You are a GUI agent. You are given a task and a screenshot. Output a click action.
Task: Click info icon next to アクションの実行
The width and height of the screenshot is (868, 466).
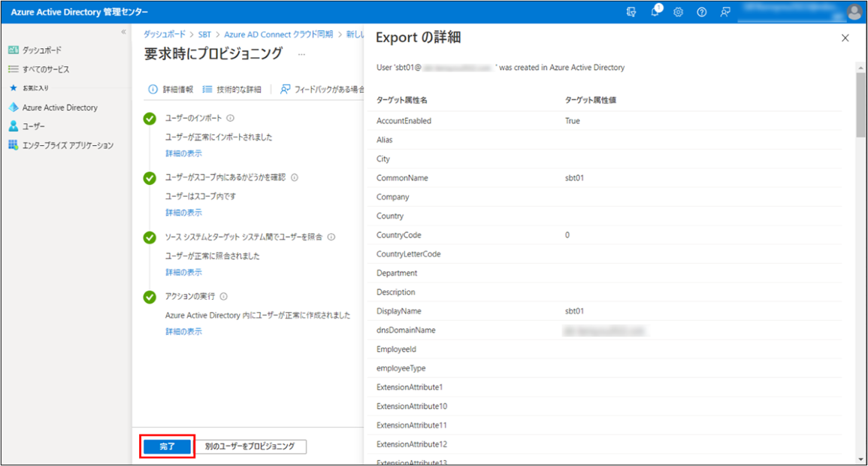[224, 297]
